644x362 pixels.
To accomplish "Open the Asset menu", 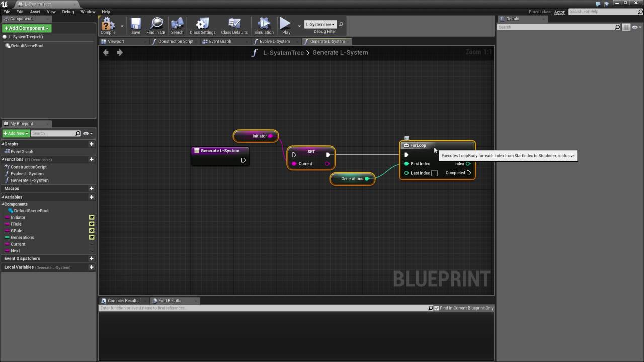I will pyautogui.click(x=35, y=12).
